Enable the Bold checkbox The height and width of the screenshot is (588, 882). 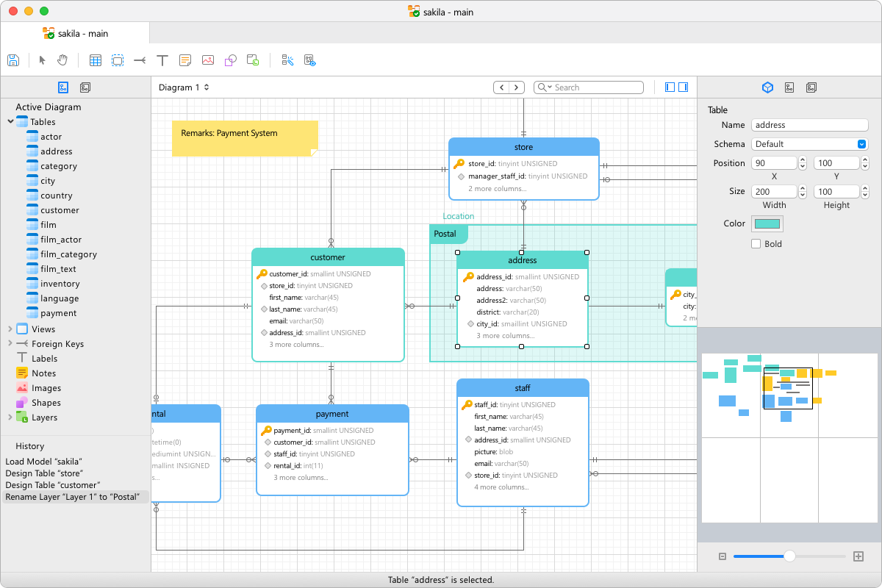pos(756,244)
